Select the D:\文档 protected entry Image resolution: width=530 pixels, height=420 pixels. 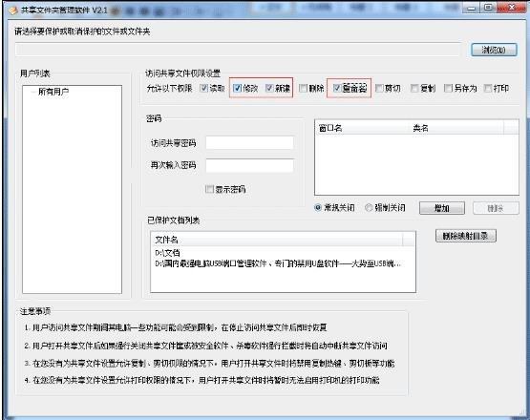pyautogui.click(x=167, y=253)
